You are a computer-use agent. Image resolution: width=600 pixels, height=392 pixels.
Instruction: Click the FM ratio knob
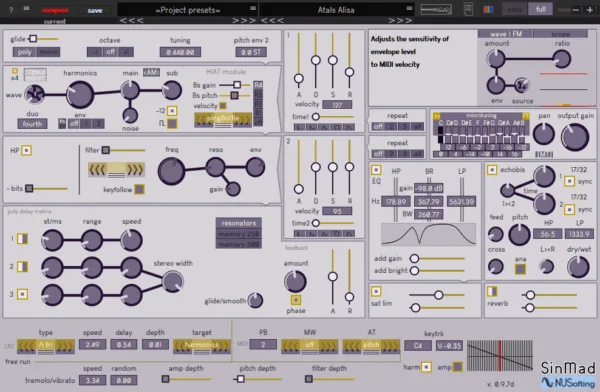click(561, 59)
